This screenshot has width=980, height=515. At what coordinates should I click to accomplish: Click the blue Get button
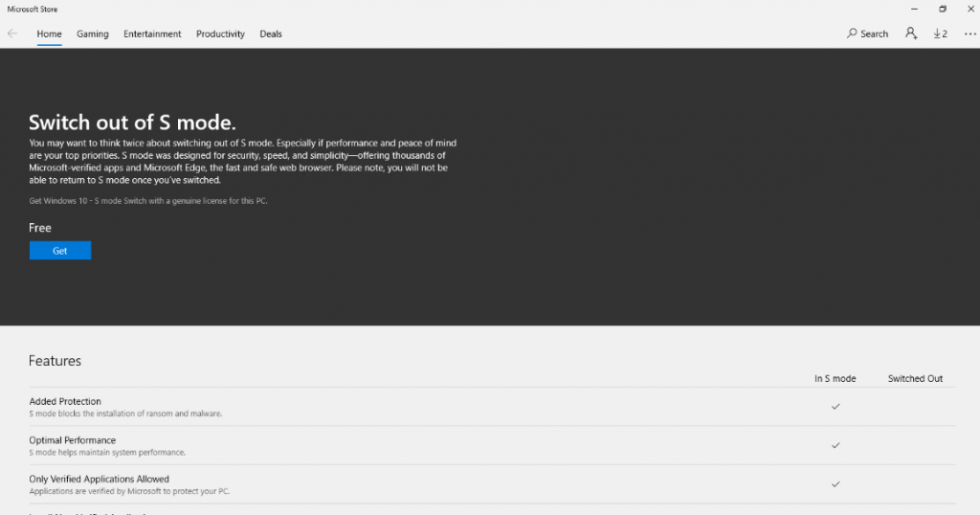coord(60,251)
